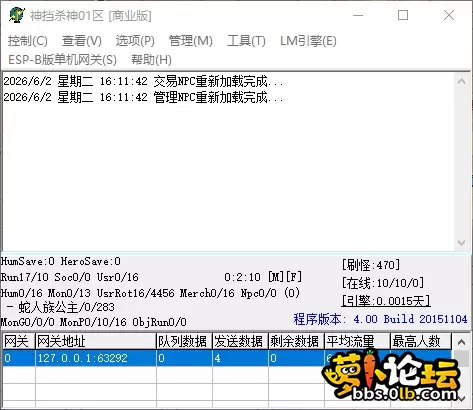Click the MonG0/0/0 MonP0/10/16 ObjRun0/0 line
Screen dimensions: 473x410
point(93,322)
